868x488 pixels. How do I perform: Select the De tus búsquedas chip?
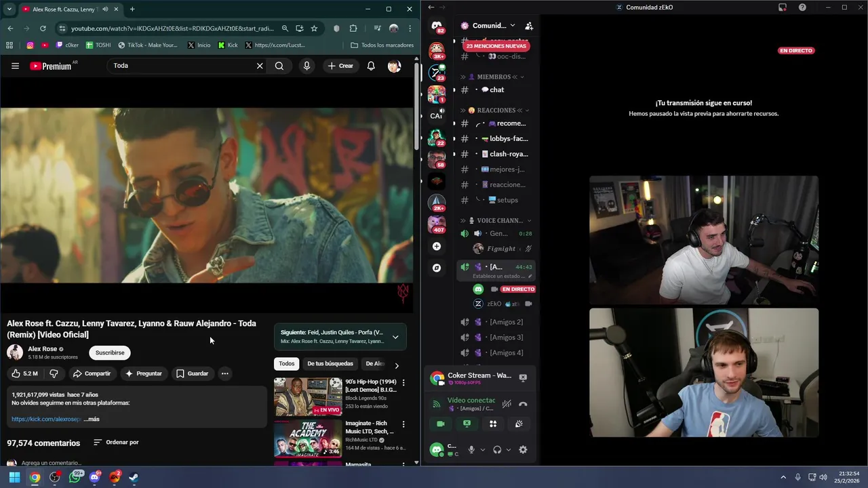tap(330, 364)
